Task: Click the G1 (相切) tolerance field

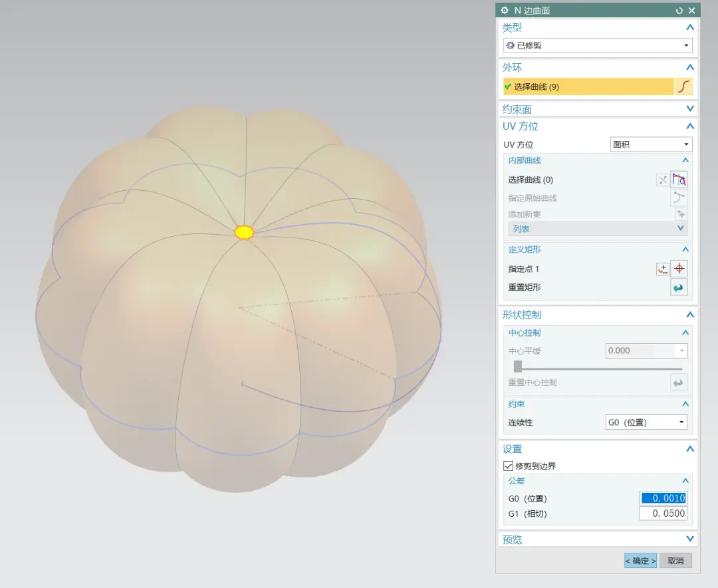Action: [663, 514]
